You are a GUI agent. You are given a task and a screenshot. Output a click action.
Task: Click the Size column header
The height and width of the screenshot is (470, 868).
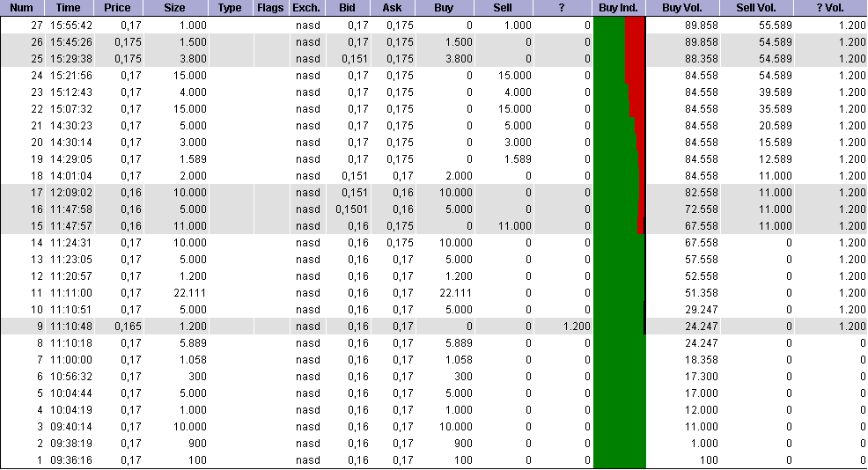click(x=175, y=8)
